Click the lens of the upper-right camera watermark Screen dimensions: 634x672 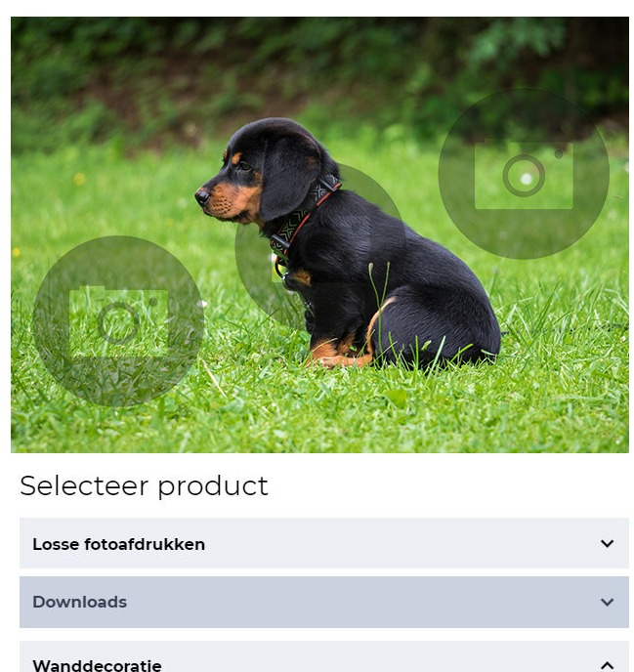524,176
